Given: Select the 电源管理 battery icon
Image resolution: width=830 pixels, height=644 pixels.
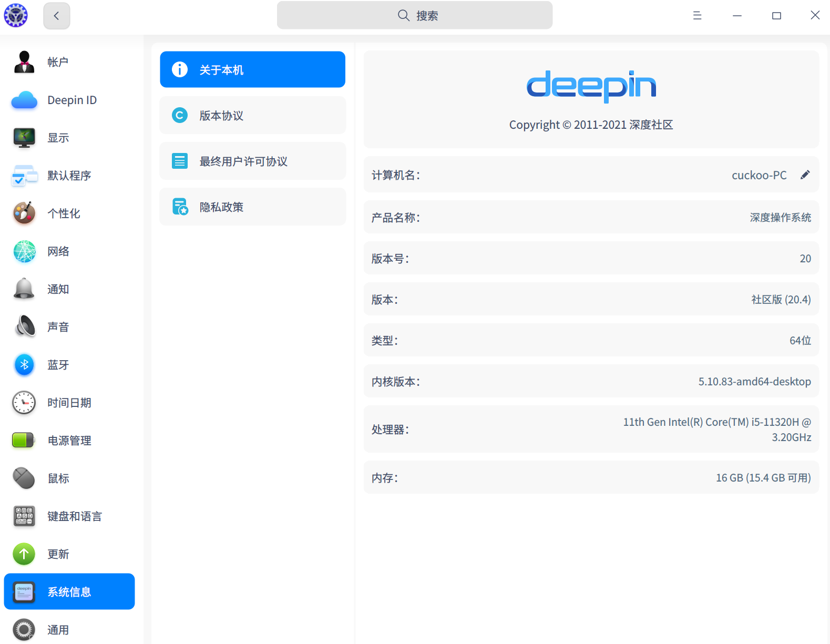Looking at the screenshot, I should 24,441.
